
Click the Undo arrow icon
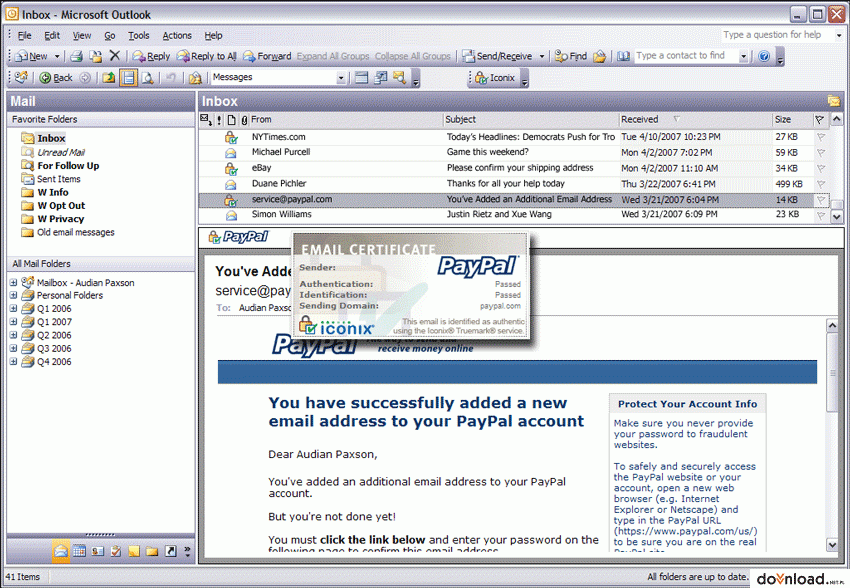[170, 77]
